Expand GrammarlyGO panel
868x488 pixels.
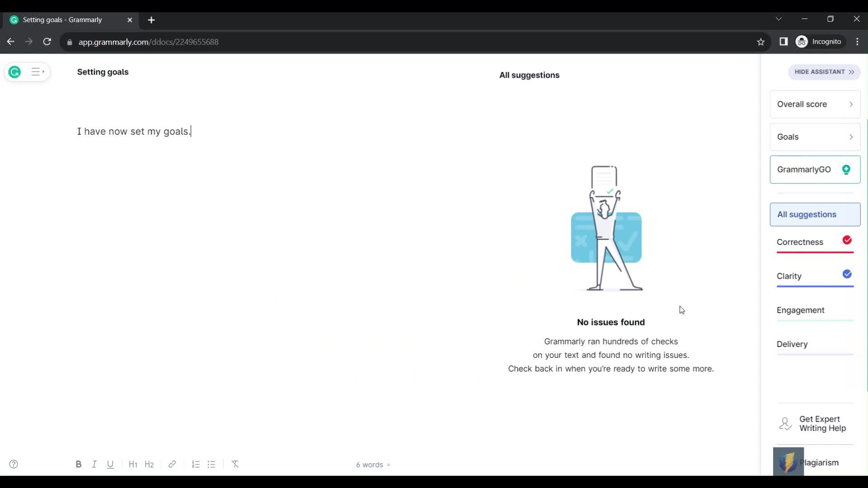pos(815,170)
